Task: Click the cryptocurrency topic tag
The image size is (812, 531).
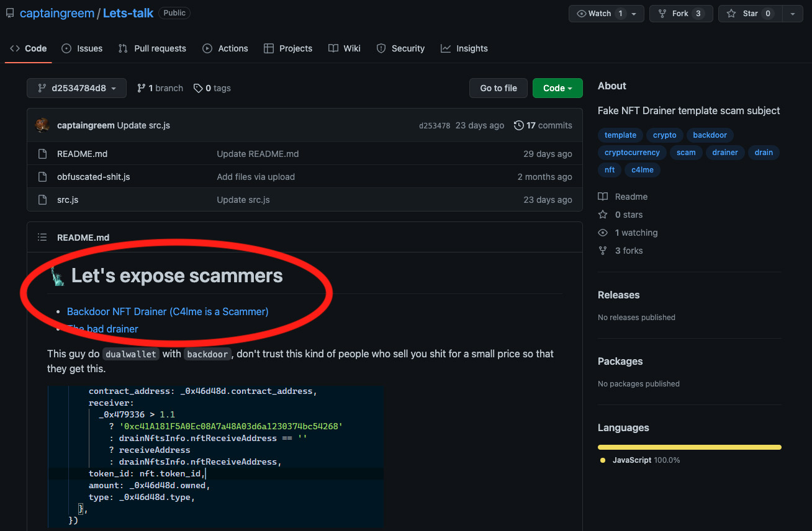Action: click(x=632, y=152)
